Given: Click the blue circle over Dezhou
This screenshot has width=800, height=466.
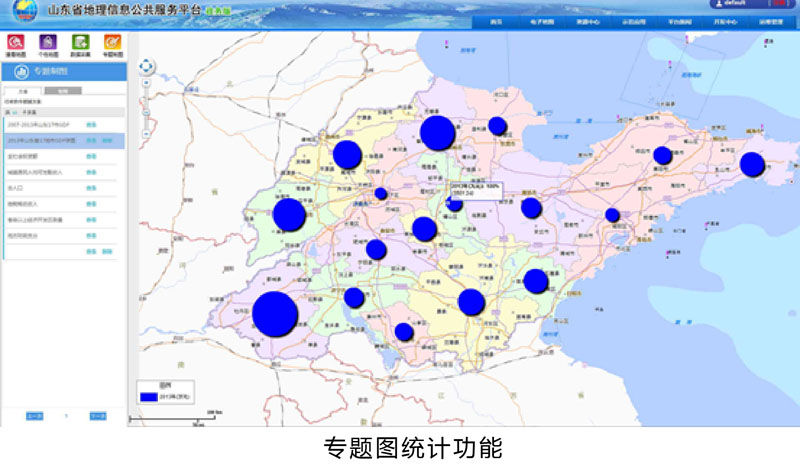Looking at the screenshot, I should tap(347, 154).
